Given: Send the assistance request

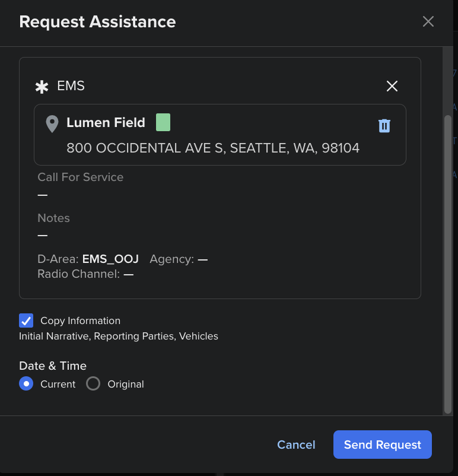Looking at the screenshot, I should click(x=382, y=445).
